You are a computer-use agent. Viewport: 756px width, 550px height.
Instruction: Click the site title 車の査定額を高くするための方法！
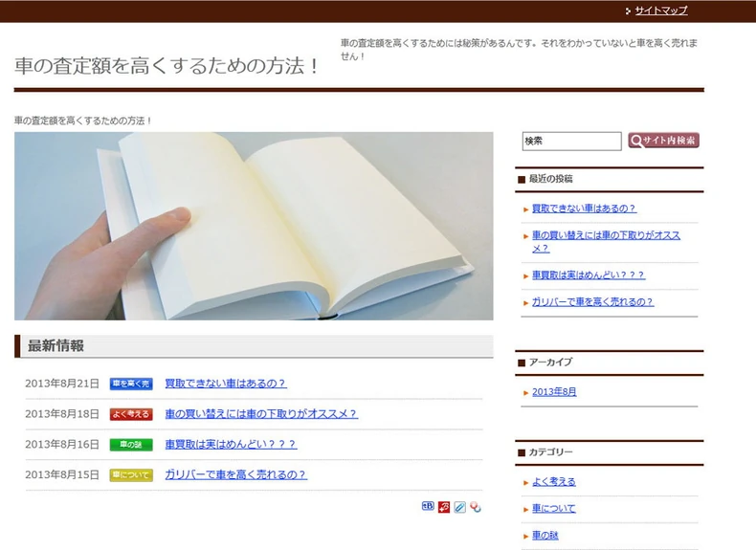[167, 66]
